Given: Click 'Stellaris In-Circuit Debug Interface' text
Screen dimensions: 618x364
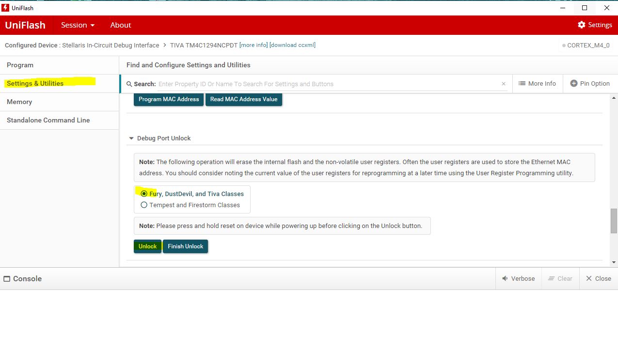Looking at the screenshot, I should coord(111,45).
